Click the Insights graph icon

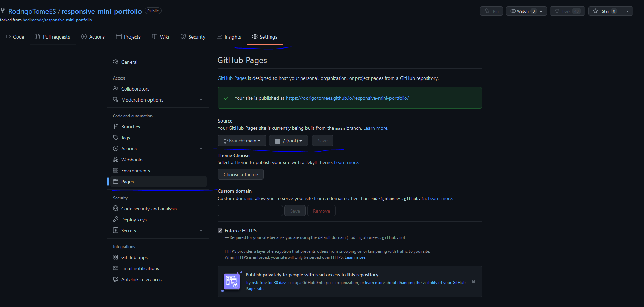click(x=219, y=36)
